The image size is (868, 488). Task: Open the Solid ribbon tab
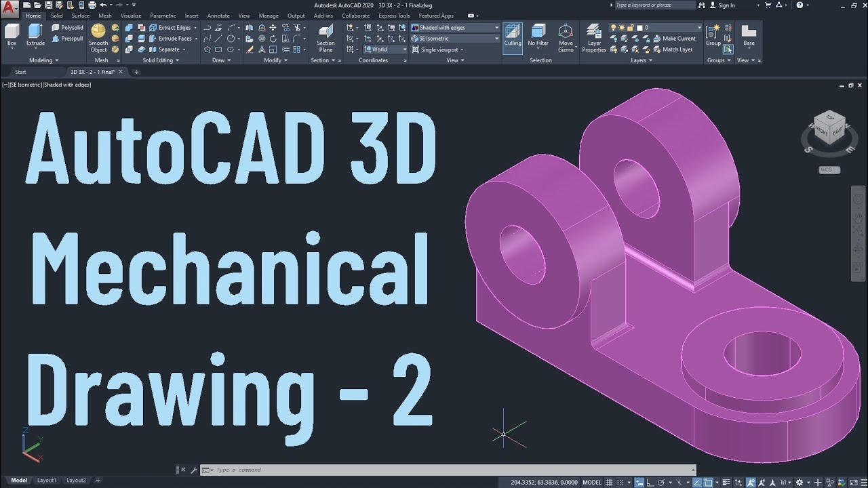point(56,16)
